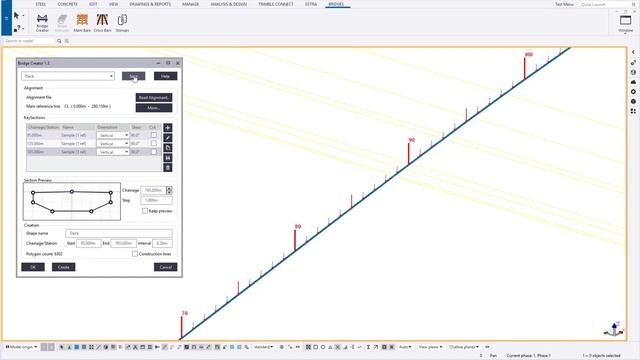Screen dimensions: 640x360
Task: Switch to the CONCRETE ribbon tab
Action: coord(68,4)
